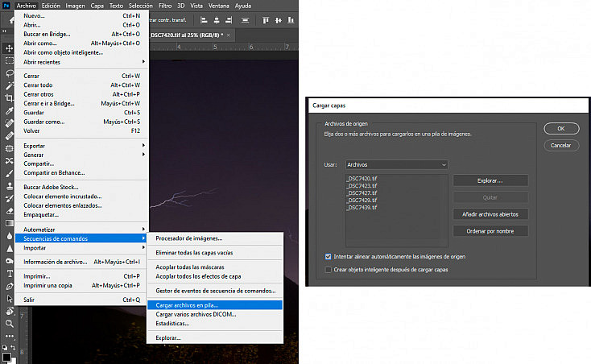This screenshot has height=364, width=591.
Task: Click the align horizontal centers icon
Action: 217,20
